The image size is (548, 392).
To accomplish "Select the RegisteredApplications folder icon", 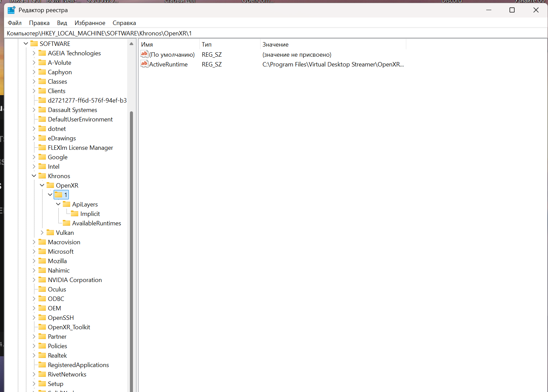I will click(42, 365).
